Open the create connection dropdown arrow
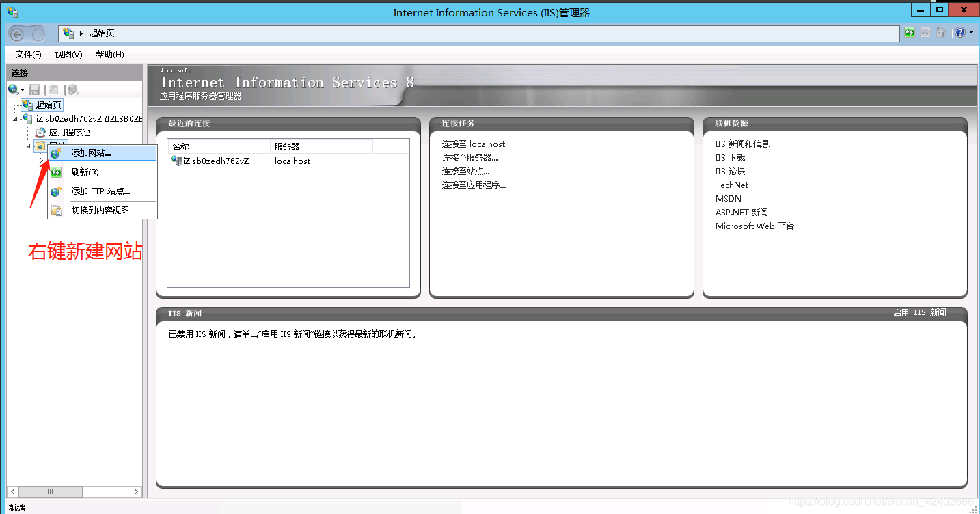This screenshot has width=980, height=514. tap(22, 90)
